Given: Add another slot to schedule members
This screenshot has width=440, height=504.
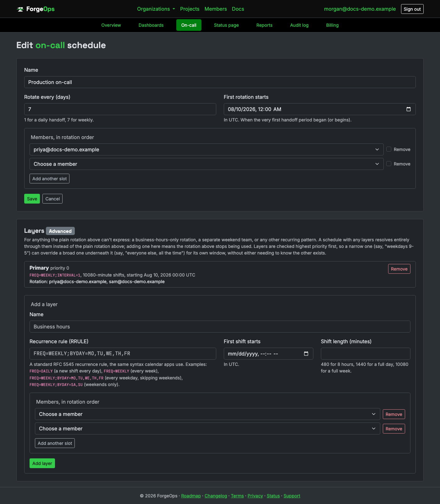Looking at the screenshot, I should pos(49,179).
